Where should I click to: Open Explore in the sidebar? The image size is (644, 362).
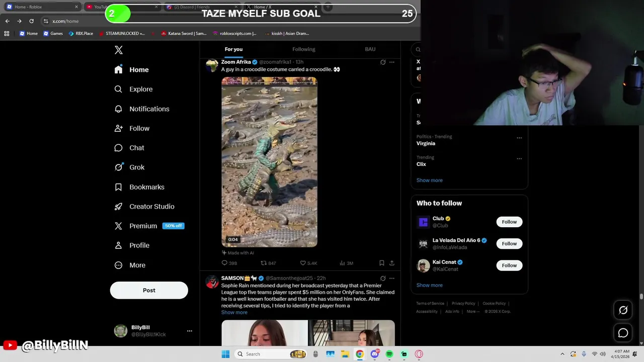tap(133, 89)
